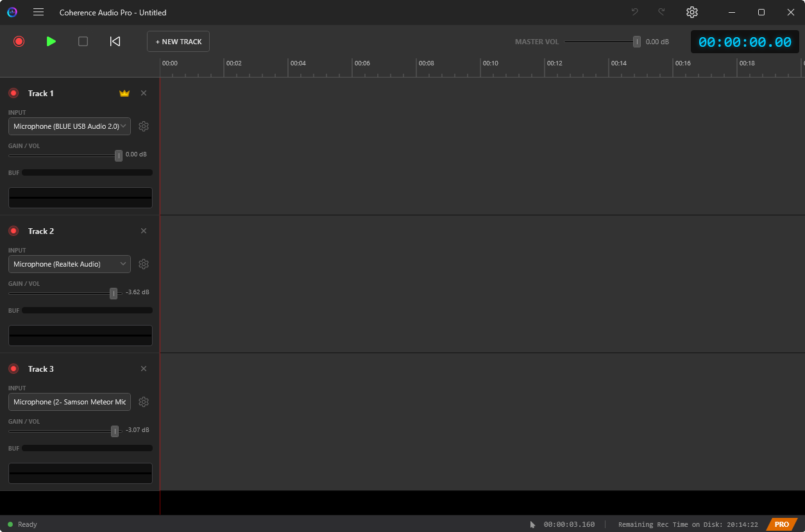The image size is (805, 532).
Task: Toggle Track 2's record arm indicator
Action: click(x=13, y=231)
